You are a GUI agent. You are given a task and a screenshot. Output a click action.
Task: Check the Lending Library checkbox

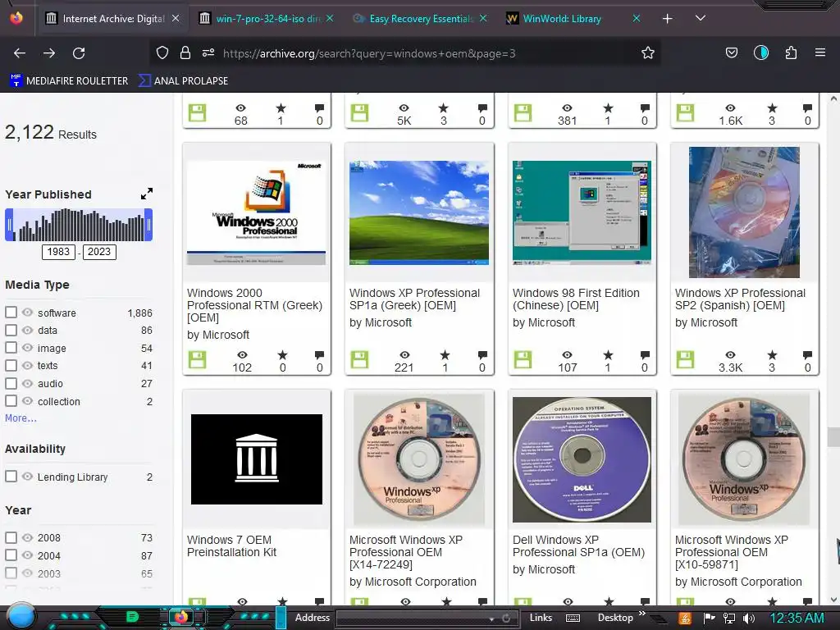[11, 477]
